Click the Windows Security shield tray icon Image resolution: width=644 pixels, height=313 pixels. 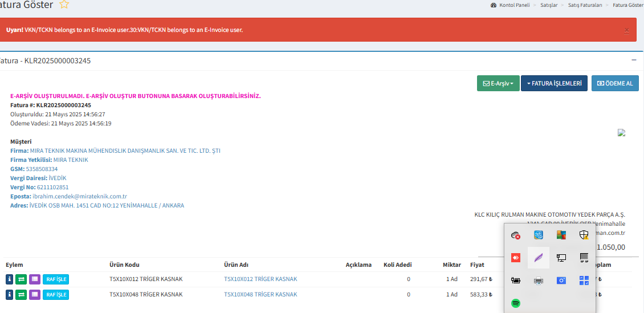[x=584, y=235]
